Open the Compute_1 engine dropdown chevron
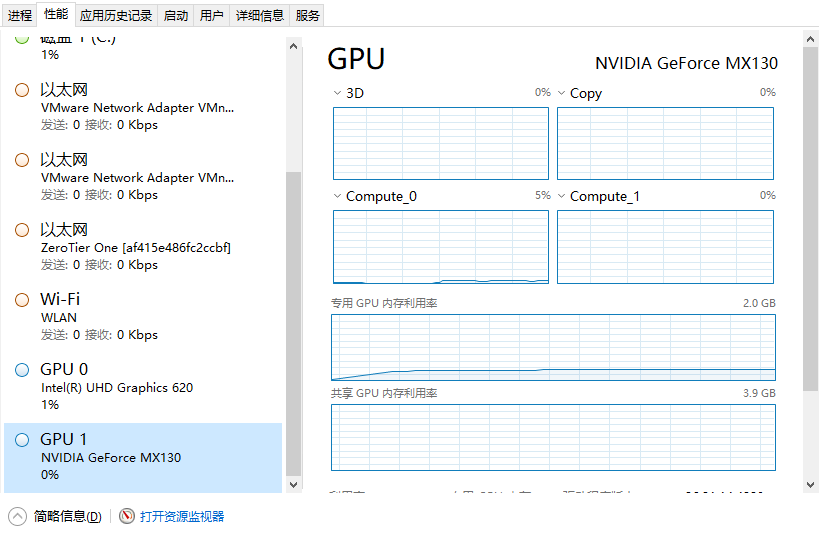The image size is (819, 541). click(x=561, y=196)
